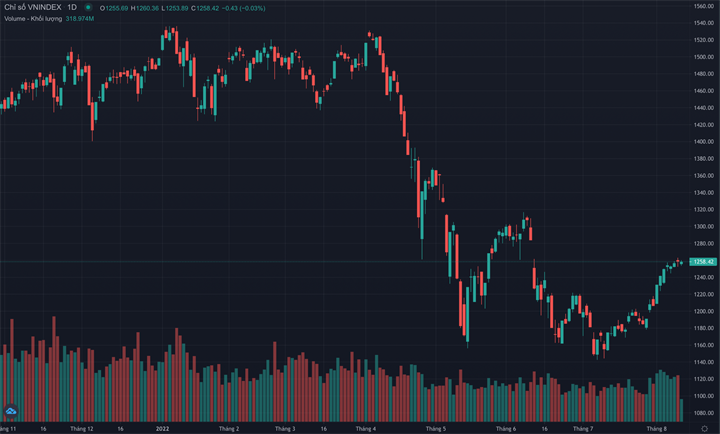Click the 'Tháng 12' time axis label
The image size is (720, 434).
tap(82, 428)
